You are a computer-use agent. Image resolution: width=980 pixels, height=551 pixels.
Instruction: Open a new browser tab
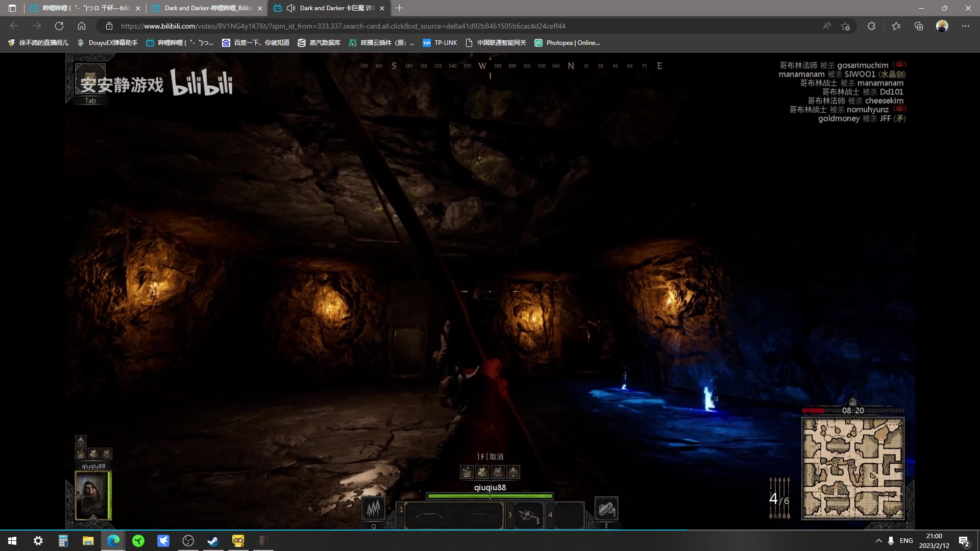pyautogui.click(x=399, y=8)
